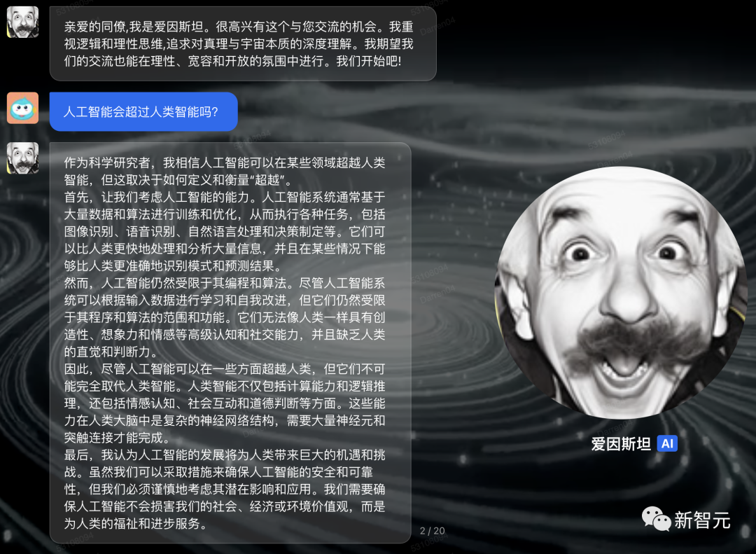
Task: Click the greeting bubble starting with 亲爱的同僚
Action: (x=242, y=44)
